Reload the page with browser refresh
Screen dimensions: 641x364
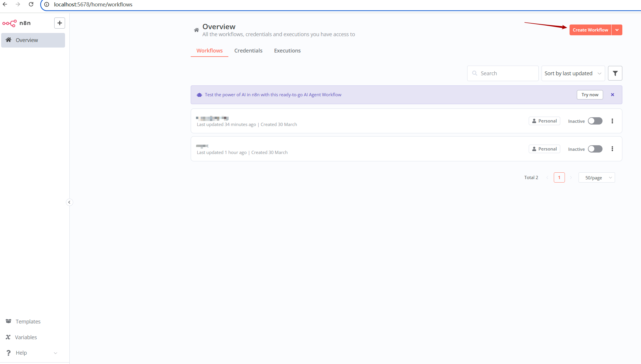click(x=31, y=4)
